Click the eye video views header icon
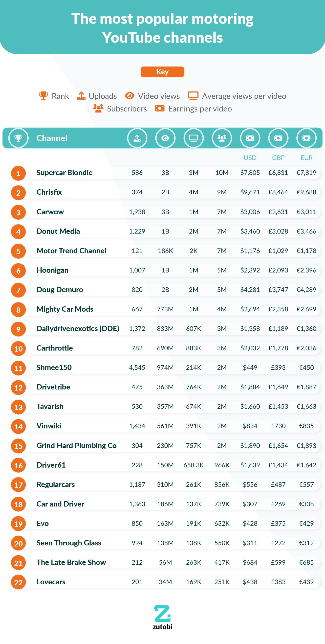The width and height of the screenshot is (325, 644). pos(165,138)
